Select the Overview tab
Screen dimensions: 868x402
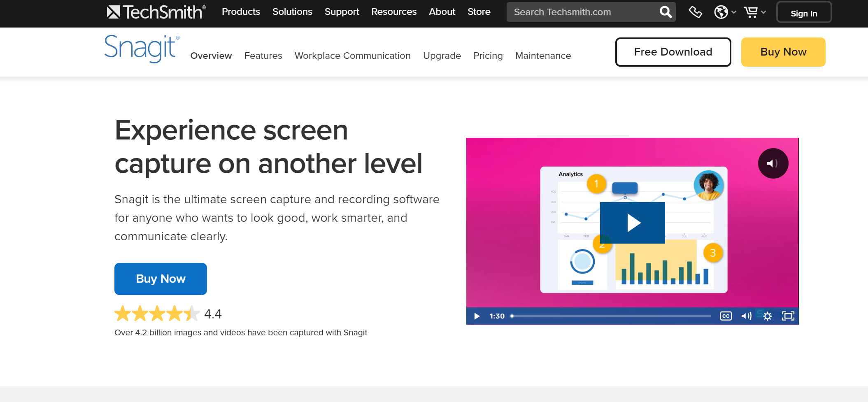211,56
